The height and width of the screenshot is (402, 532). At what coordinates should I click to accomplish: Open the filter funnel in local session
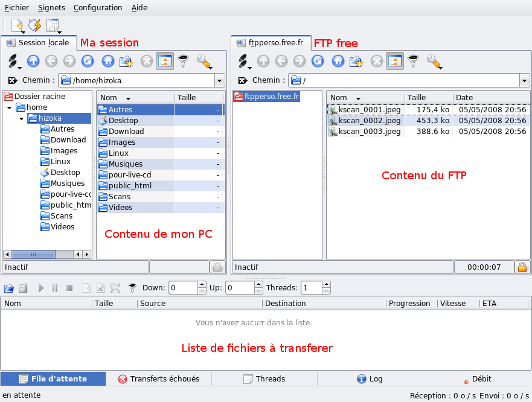click(183, 61)
